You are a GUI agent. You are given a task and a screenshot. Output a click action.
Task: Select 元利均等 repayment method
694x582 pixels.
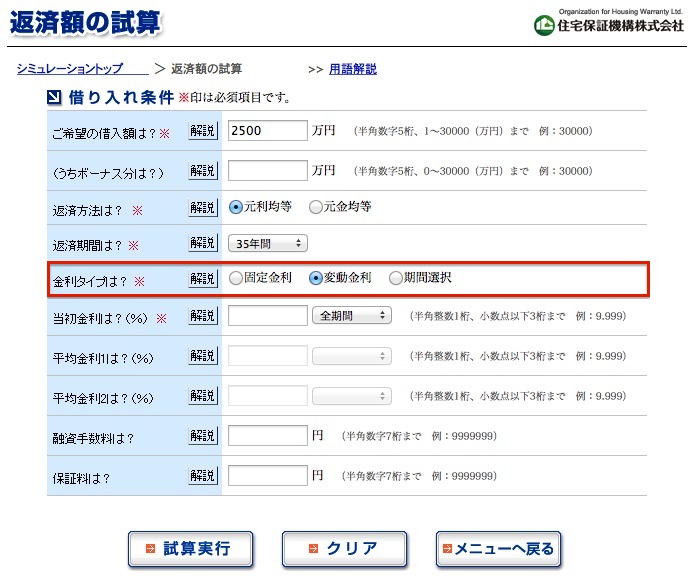pos(236,207)
